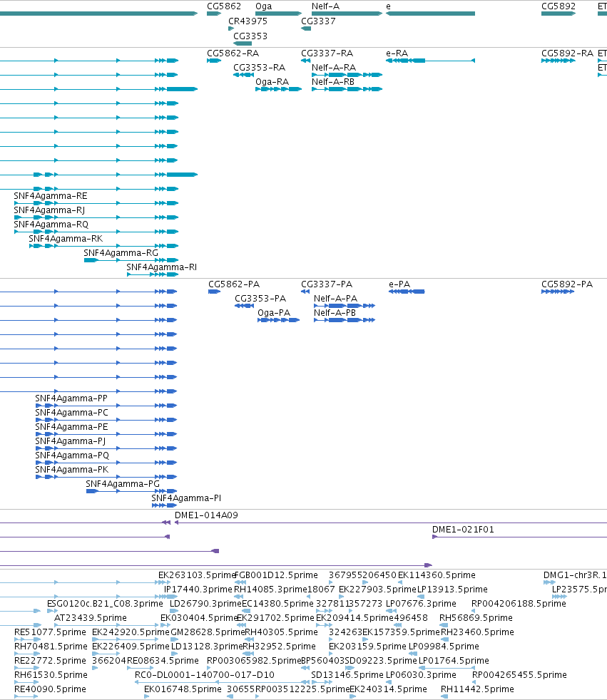
Task: Select CDS label Nelf-A-PA
Action: pyautogui.click(x=335, y=299)
